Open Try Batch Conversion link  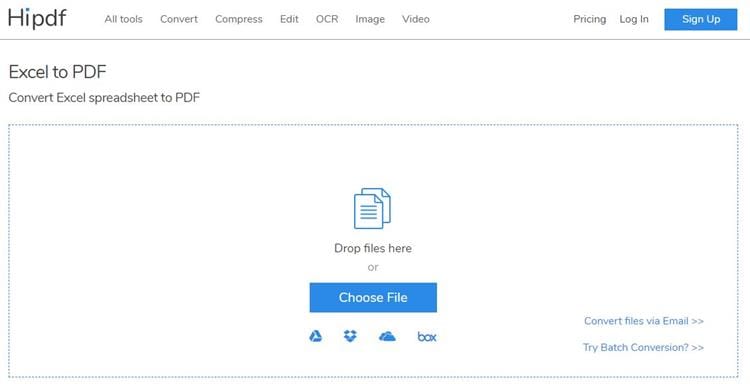pyautogui.click(x=643, y=347)
